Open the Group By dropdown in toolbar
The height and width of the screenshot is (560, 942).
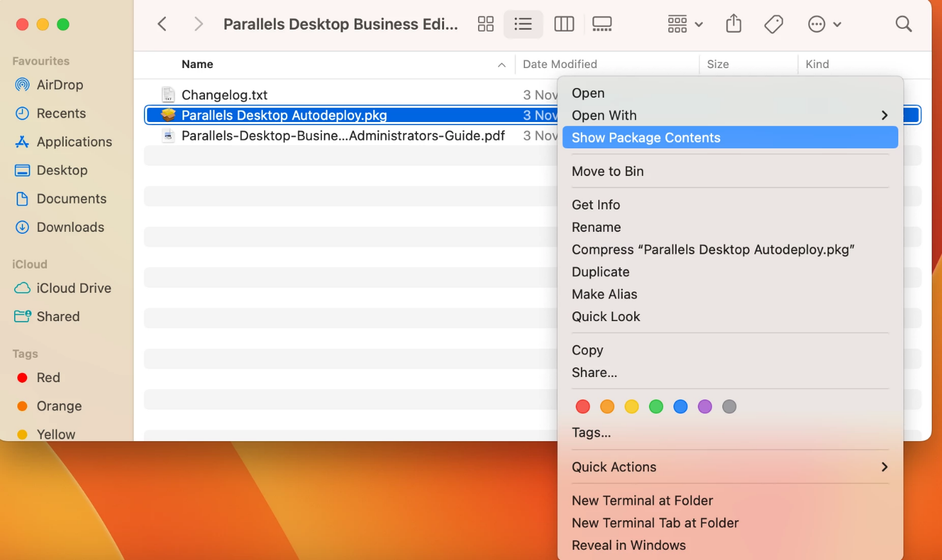tap(685, 24)
